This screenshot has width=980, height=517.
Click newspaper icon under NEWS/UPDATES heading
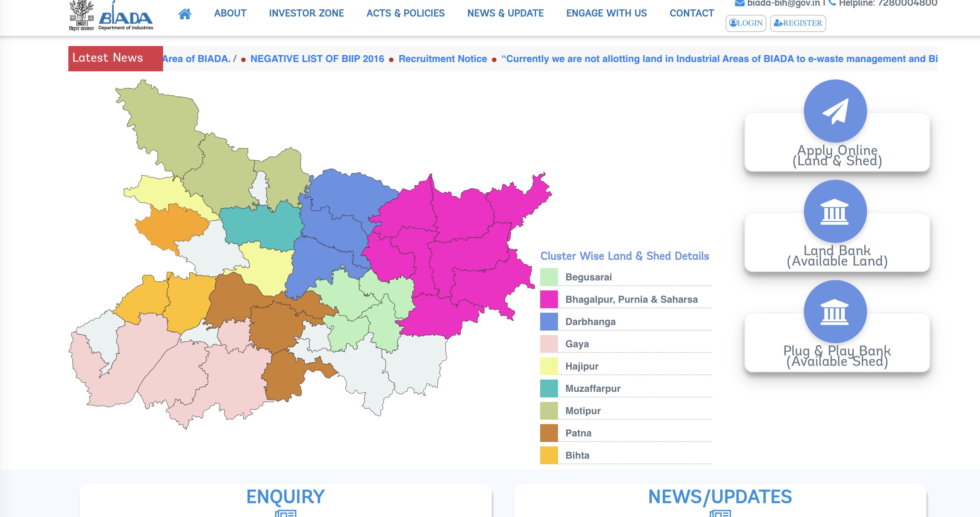[720, 513]
